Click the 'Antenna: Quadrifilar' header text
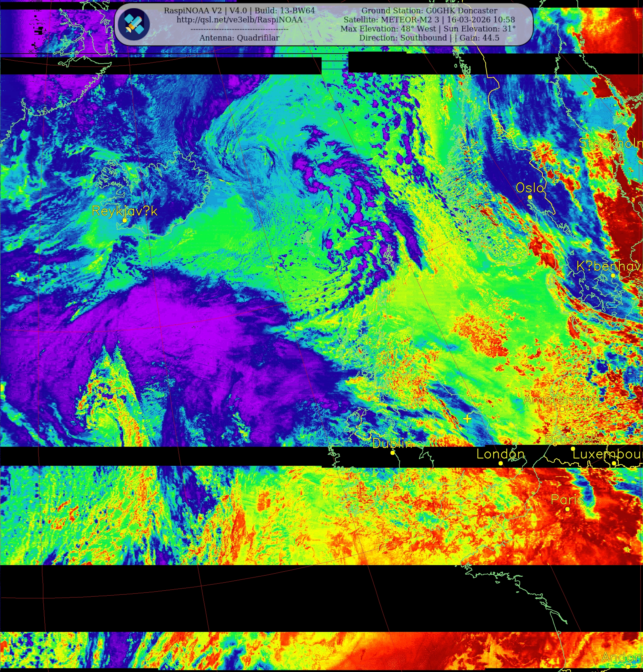Screen dimensions: 643x672 coord(239,38)
